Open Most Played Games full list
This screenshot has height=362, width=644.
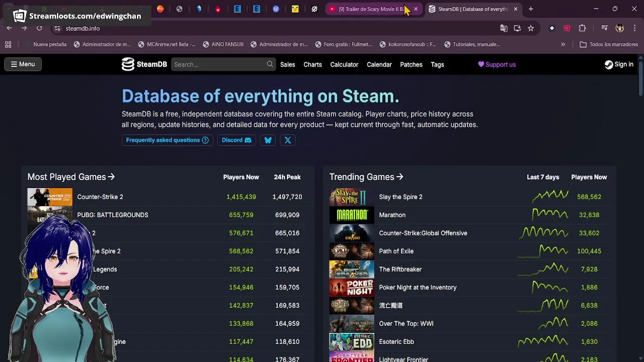point(71,177)
